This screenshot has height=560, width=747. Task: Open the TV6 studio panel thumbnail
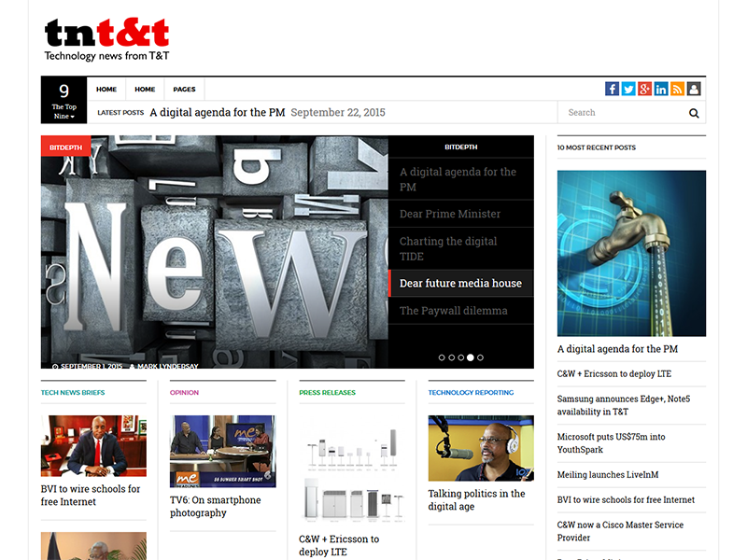coord(223,452)
